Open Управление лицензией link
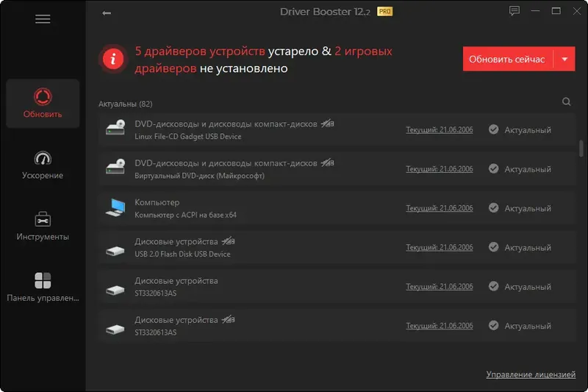 (x=531, y=374)
